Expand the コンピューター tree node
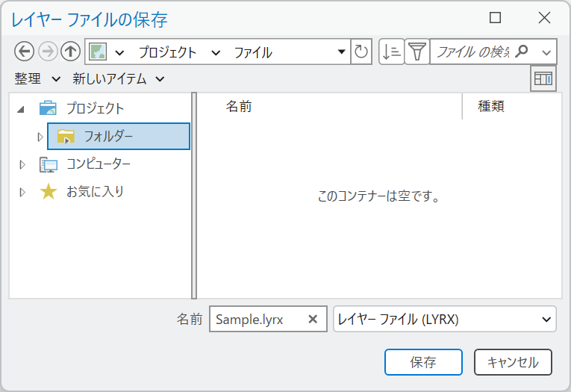Screen dimensions: 571x392 22,164
